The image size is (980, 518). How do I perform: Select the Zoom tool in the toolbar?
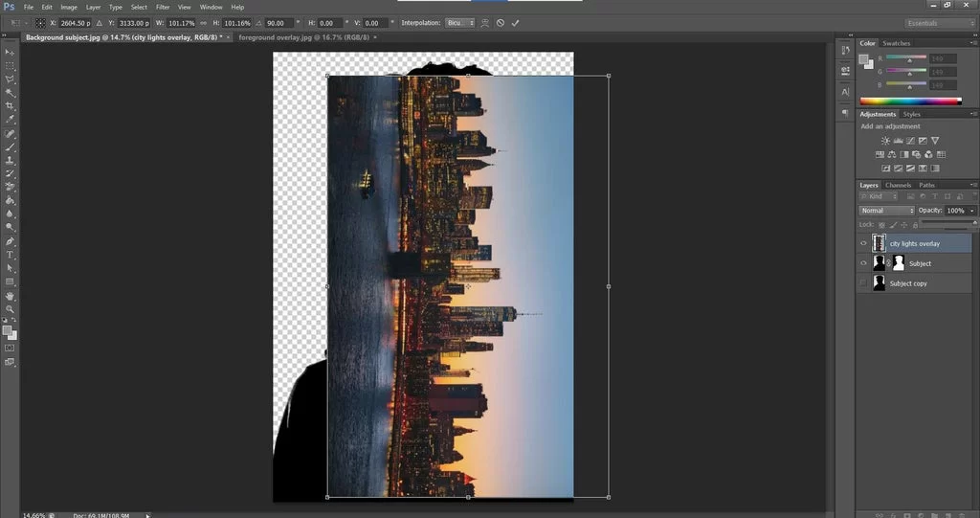(x=10, y=309)
